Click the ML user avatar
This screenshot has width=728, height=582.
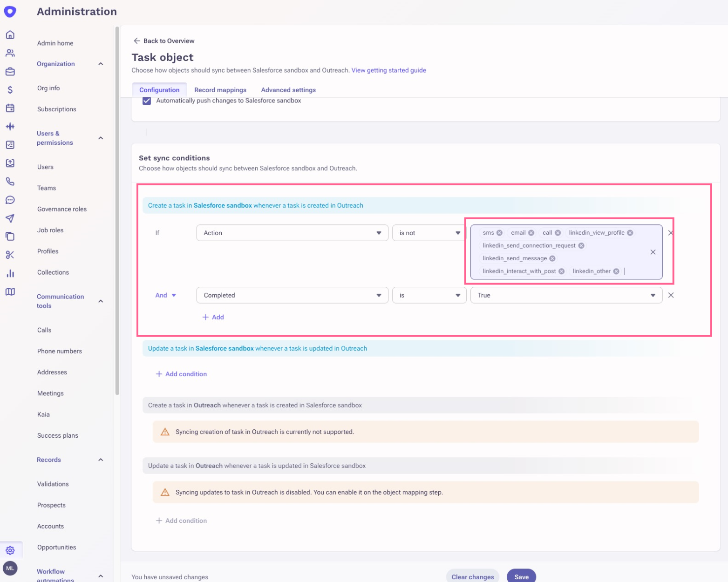[x=10, y=568]
